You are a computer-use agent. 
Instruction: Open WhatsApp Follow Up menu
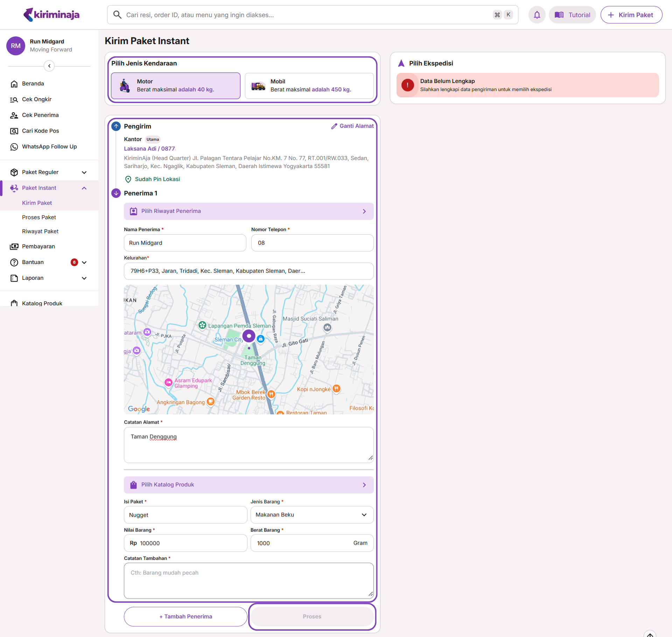click(x=49, y=147)
